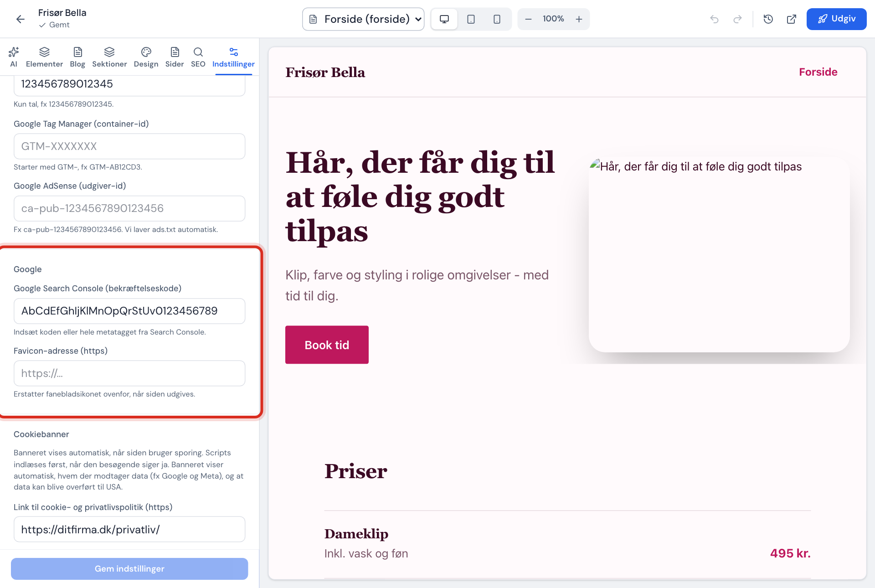
Task: Click the hero image placeholder in preview
Action: coord(719,254)
